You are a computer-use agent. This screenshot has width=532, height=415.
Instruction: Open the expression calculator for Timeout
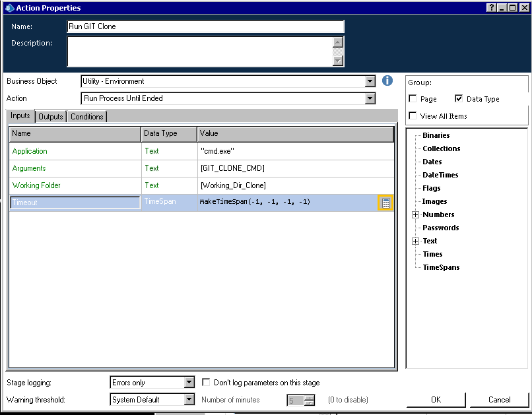tap(386, 203)
